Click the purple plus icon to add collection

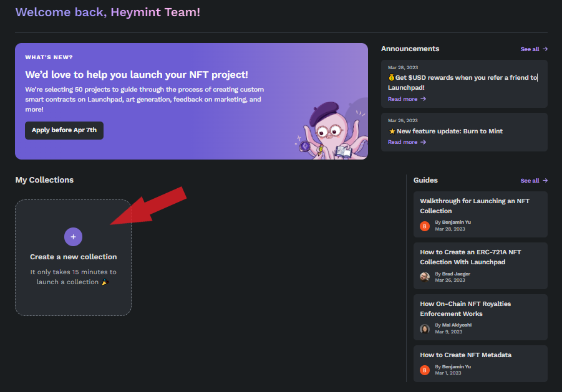[x=73, y=237]
